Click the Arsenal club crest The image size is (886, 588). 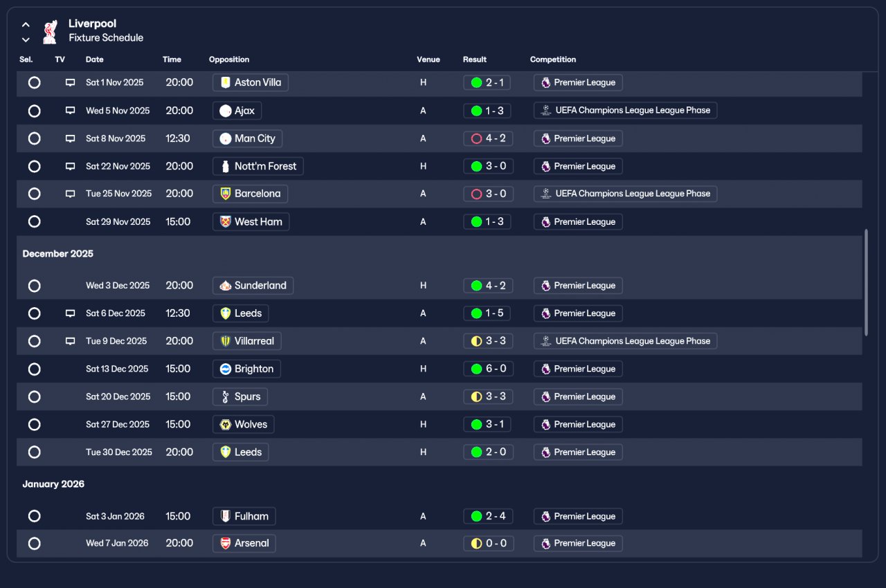pos(225,543)
